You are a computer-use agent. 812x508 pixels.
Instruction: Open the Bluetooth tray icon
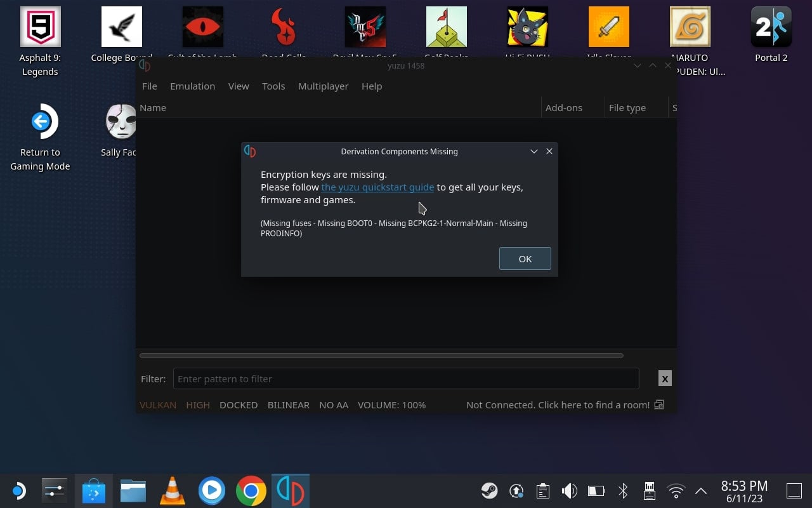tap(623, 491)
